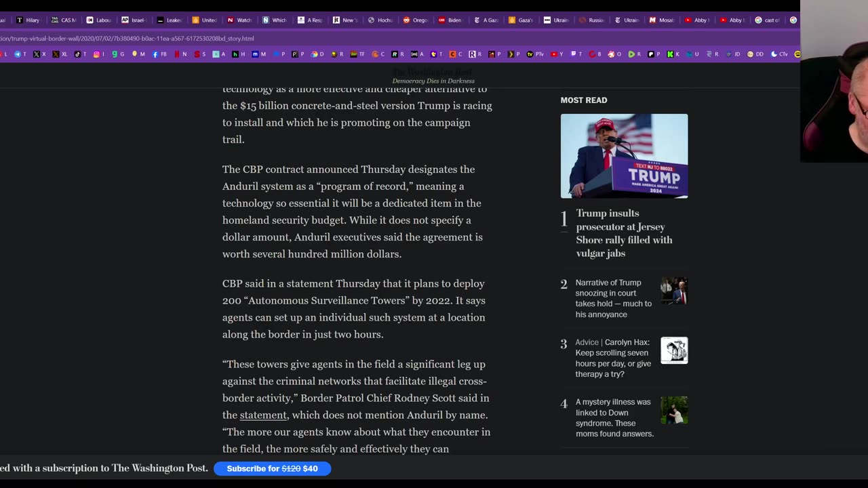
Task: Open the O bookmark
Action: pyautogui.click(x=614, y=54)
